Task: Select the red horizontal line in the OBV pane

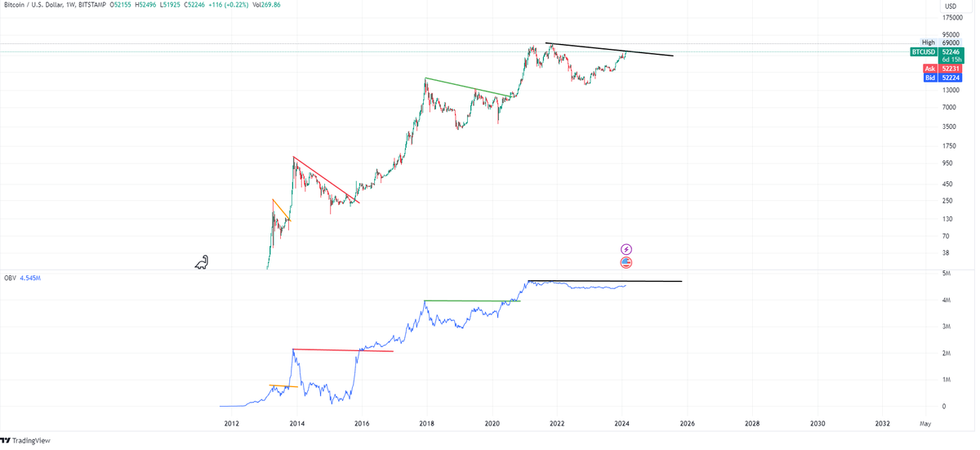Action: 343,350
